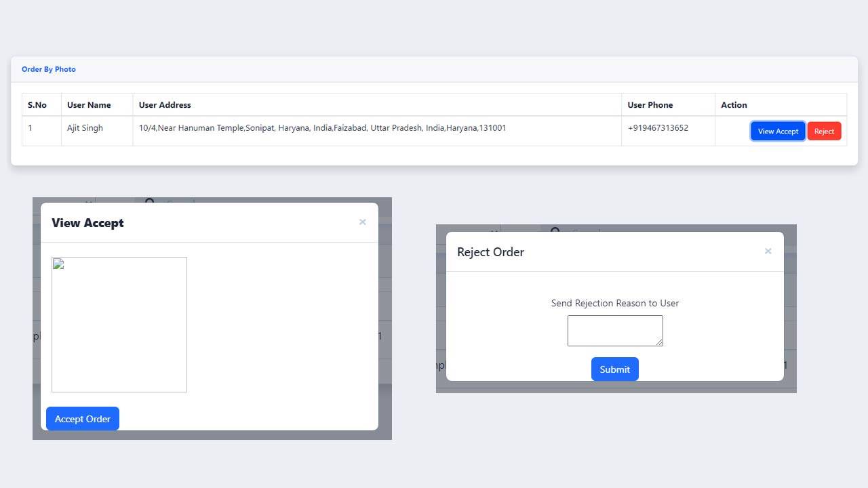Select the User Name column header

coord(89,105)
